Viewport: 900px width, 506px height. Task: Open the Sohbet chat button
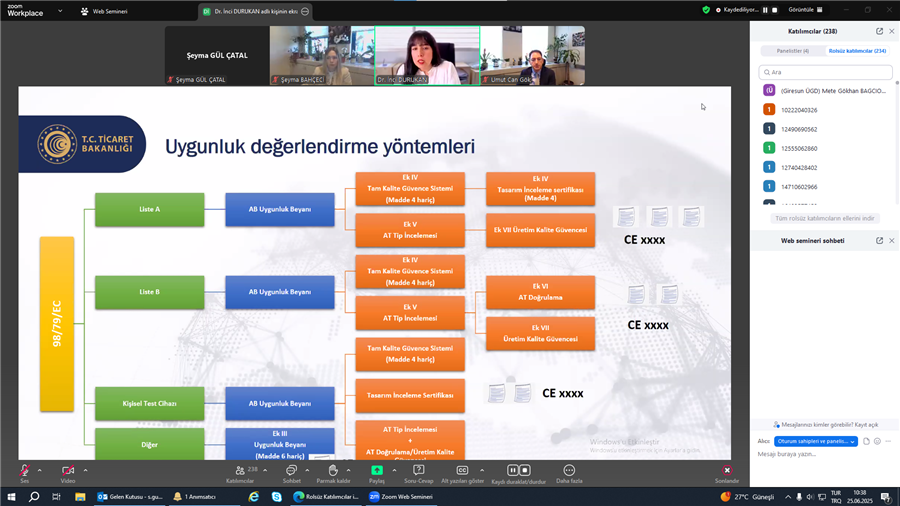[292, 472]
